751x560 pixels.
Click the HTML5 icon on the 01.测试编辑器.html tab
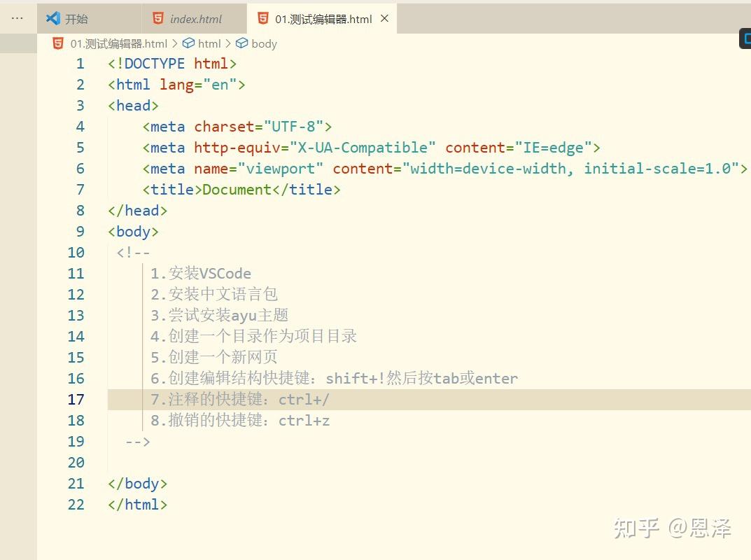pos(262,19)
